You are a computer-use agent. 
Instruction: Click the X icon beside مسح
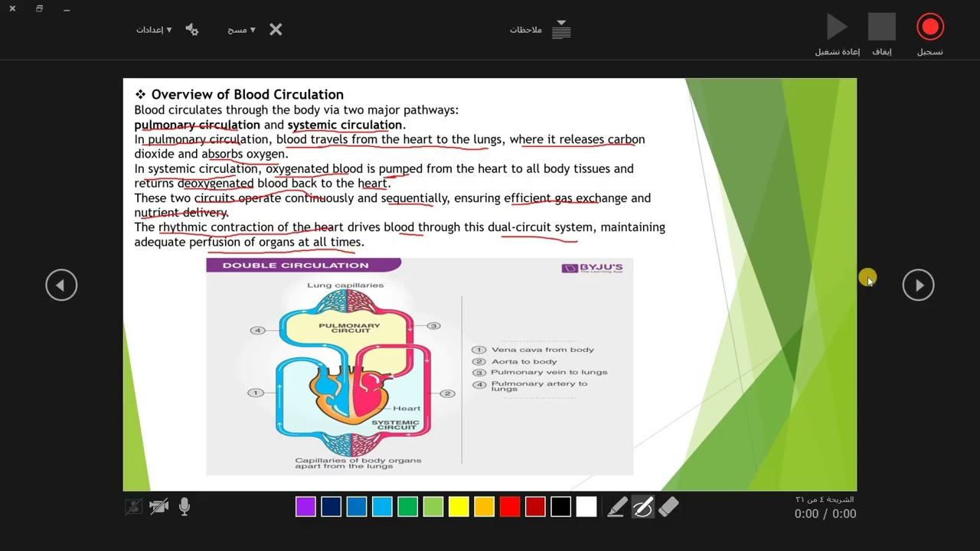[x=276, y=30]
